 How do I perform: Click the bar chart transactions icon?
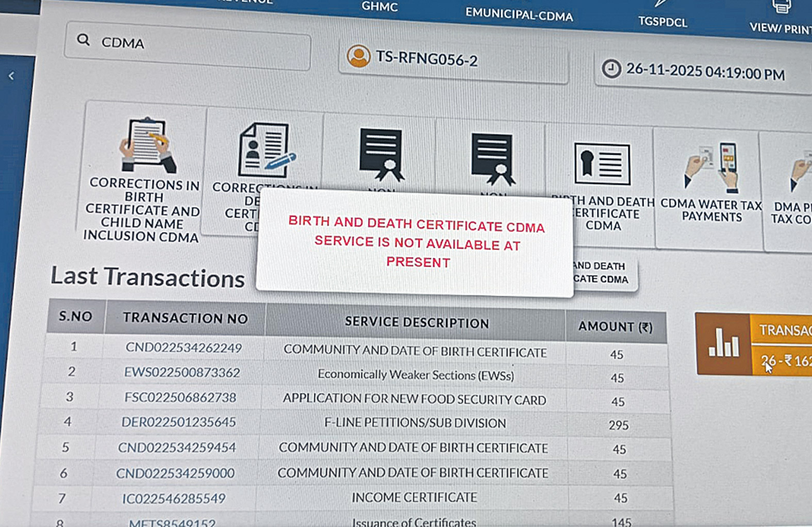coord(723,343)
